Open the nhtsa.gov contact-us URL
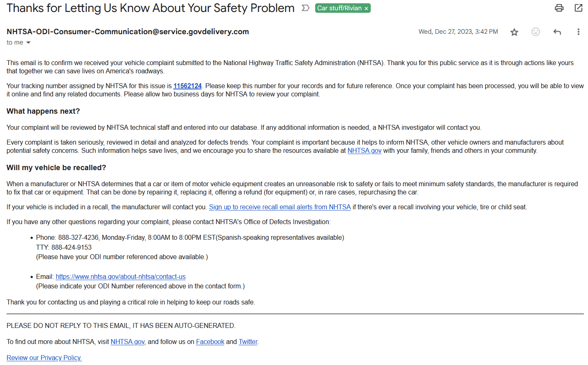 coord(121,277)
